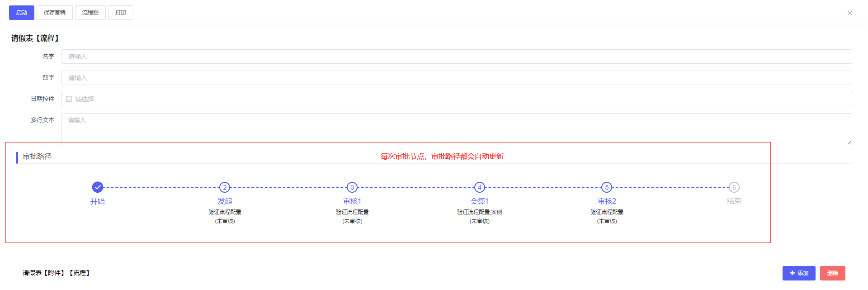
Task: Click the red 删除 delete button
Action: 832,273
